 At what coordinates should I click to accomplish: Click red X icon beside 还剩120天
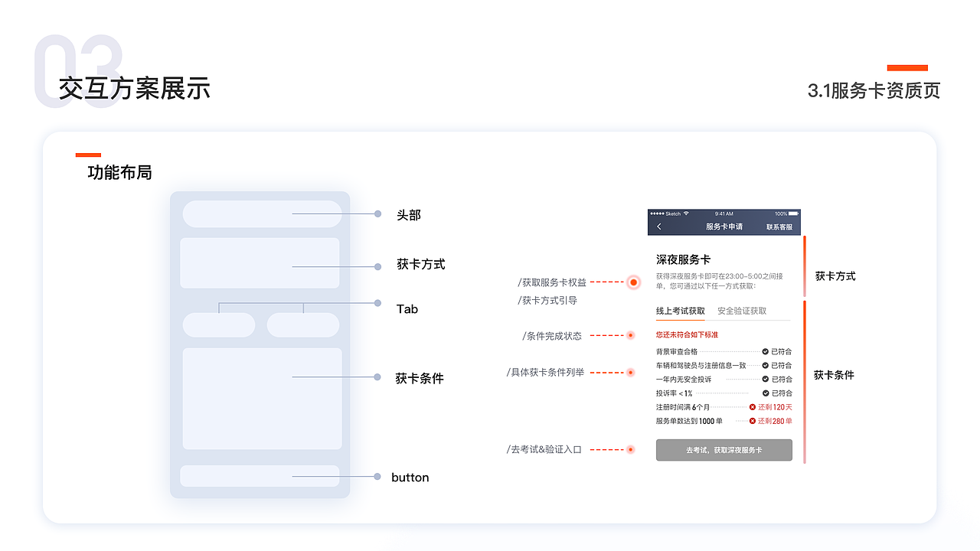pos(753,407)
